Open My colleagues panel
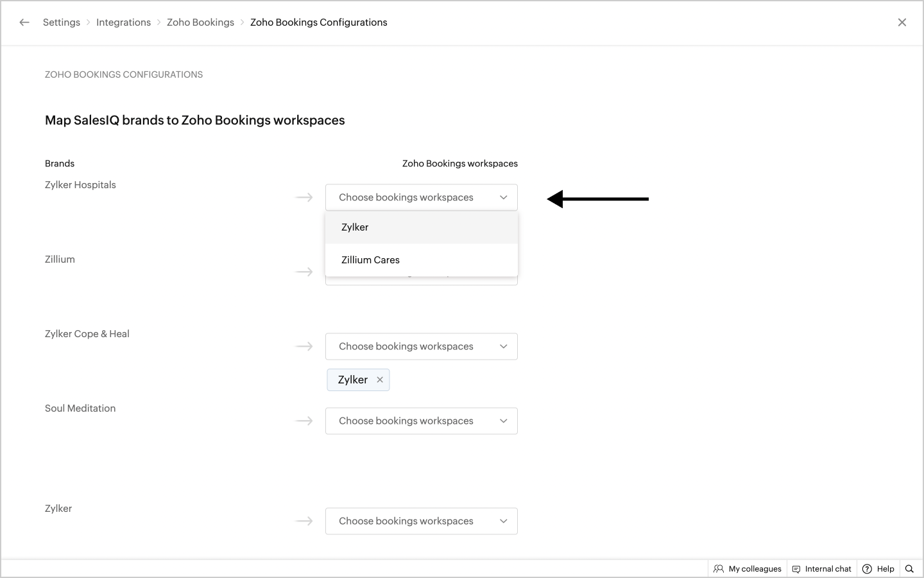Screen dimensions: 924x578 [748, 569]
